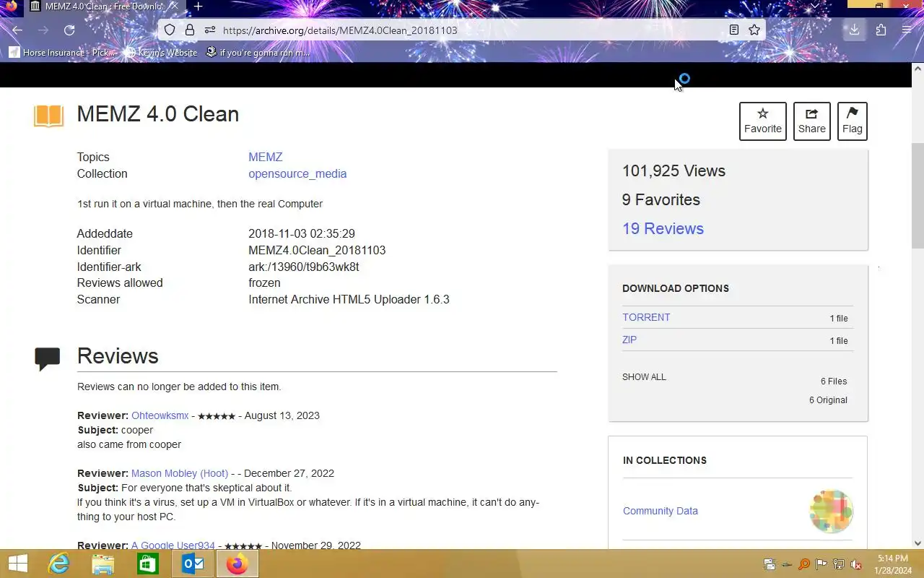Download the ZIP file
The height and width of the screenshot is (578, 924).
pyautogui.click(x=629, y=340)
